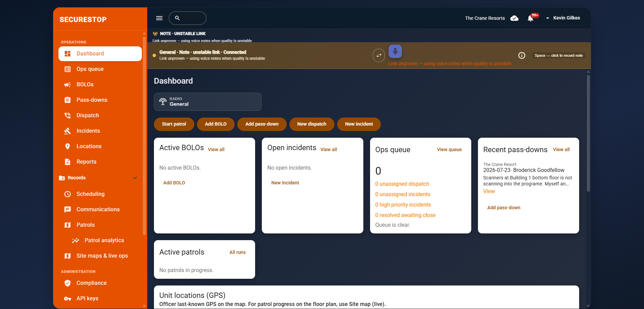The height and width of the screenshot is (309, 644).
Task: Click The Crane Resorts site name
Action: 485,18
